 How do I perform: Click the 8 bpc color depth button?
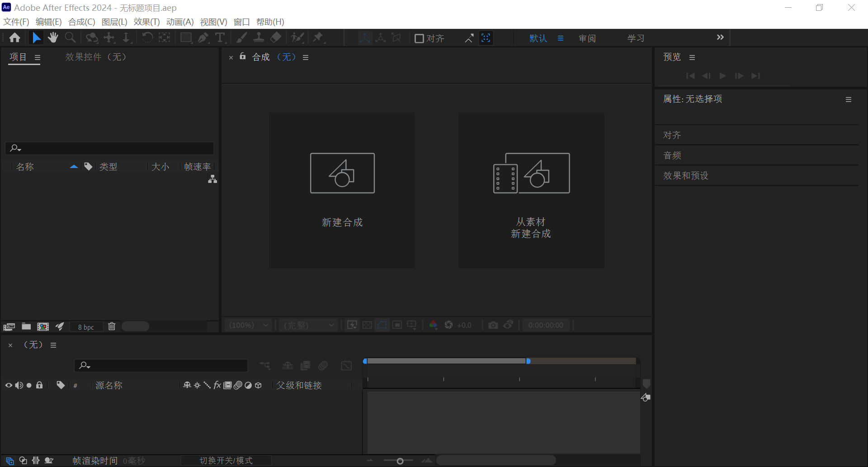click(86, 327)
